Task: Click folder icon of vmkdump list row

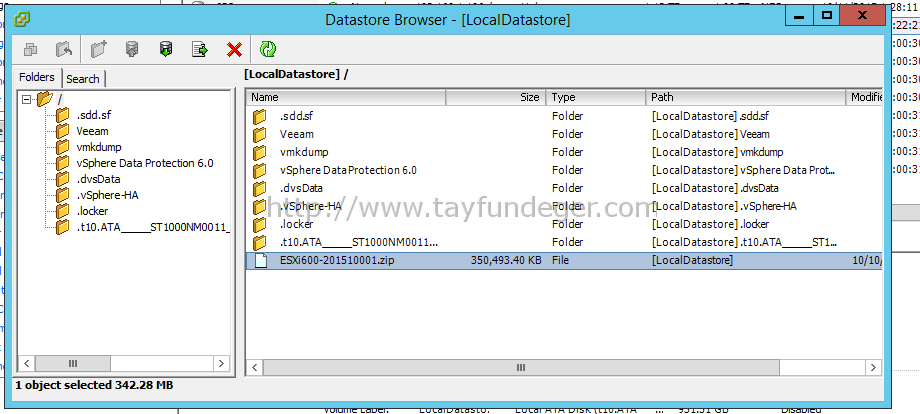Action: tap(260, 153)
